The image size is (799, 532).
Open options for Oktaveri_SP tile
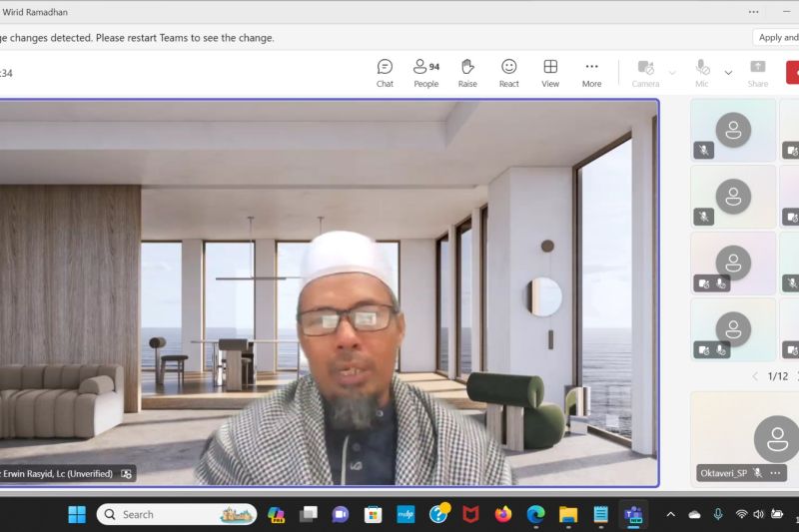pyautogui.click(x=774, y=472)
